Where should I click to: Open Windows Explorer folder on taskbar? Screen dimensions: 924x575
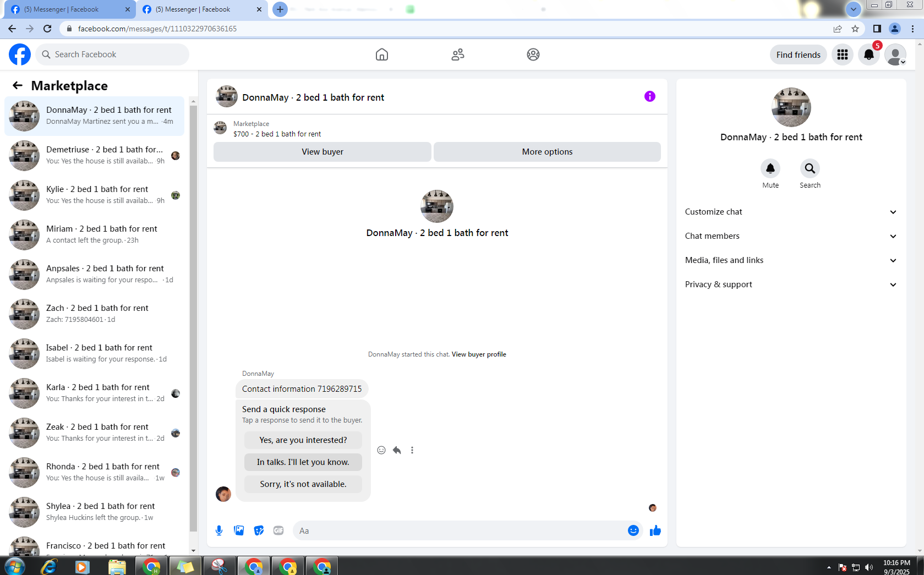point(117,566)
